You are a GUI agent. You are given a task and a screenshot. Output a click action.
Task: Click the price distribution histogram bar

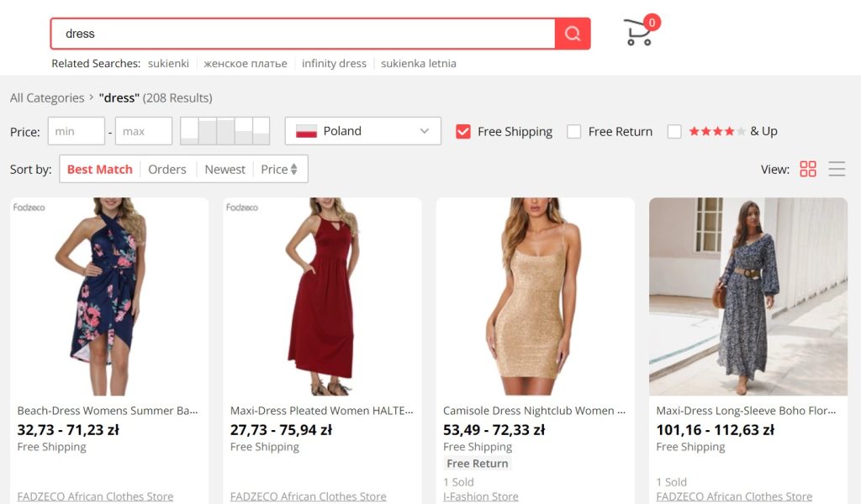[x=225, y=131]
